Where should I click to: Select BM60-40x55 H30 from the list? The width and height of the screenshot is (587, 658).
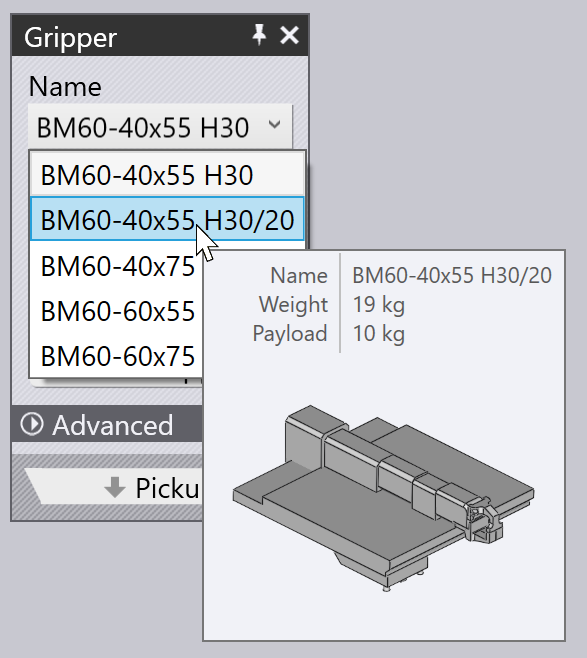pos(167,175)
